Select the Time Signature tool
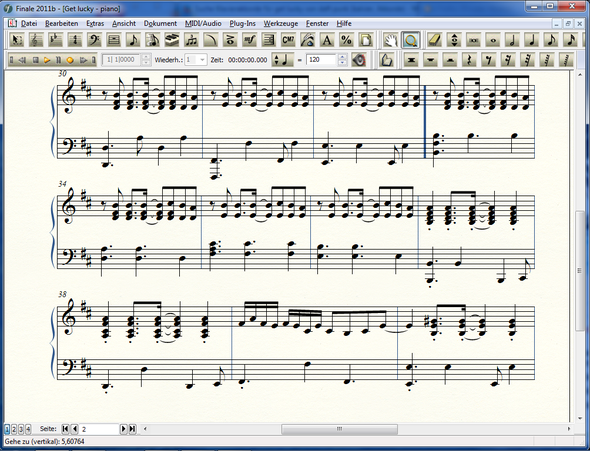590x451 pixels. click(x=75, y=39)
